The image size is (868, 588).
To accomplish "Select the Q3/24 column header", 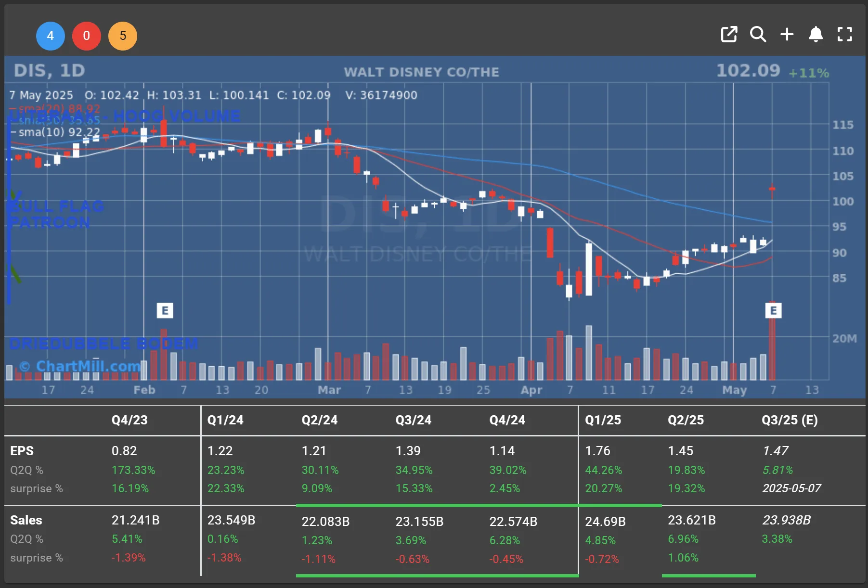I will (414, 420).
